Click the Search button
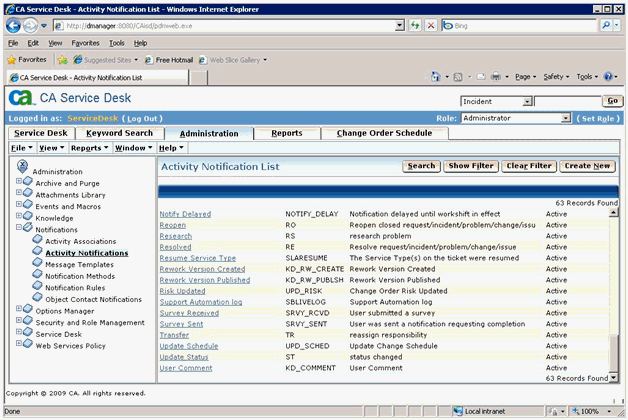 point(421,166)
